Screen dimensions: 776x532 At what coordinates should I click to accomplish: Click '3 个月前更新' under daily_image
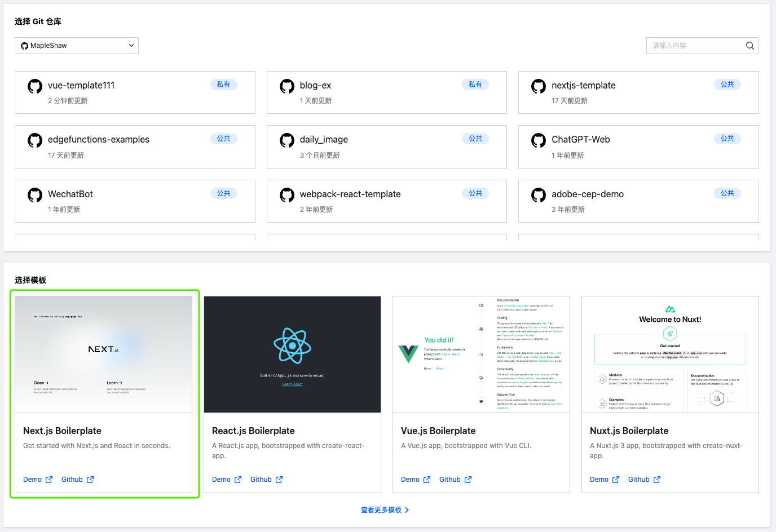coord(320,156)
